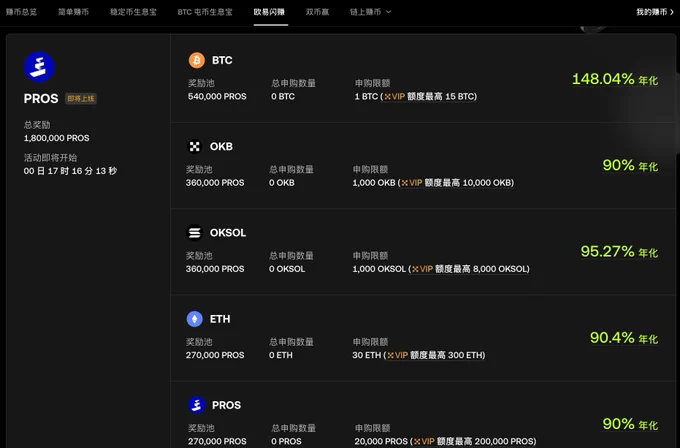Click the VIP label in ETH row

tap(398, 355)
